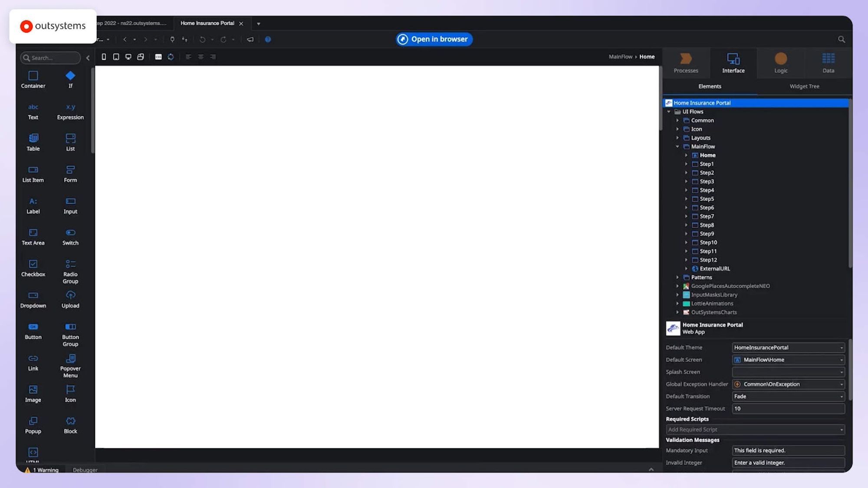868x488 pixels.
Task: Toggle tablet preview mode
Action: coord(116,56)
